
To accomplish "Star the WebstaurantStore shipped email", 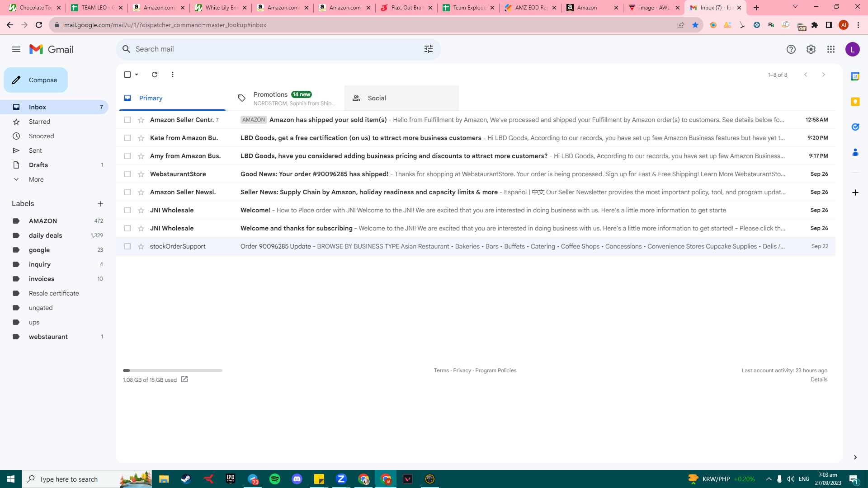I will 141,174.
